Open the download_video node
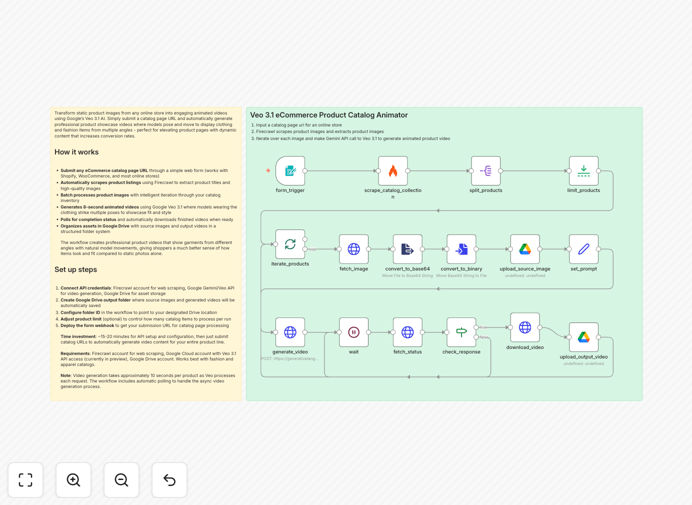The width and height of the screenshot is (692, 505). coord(525,328)
